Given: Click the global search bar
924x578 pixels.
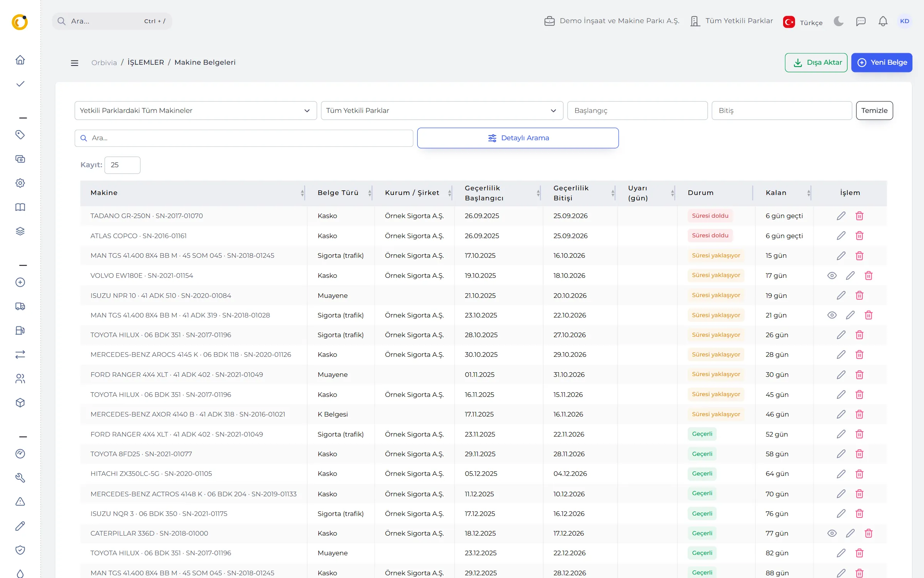Looking at the screenshot, I should [x=112, y=21].
